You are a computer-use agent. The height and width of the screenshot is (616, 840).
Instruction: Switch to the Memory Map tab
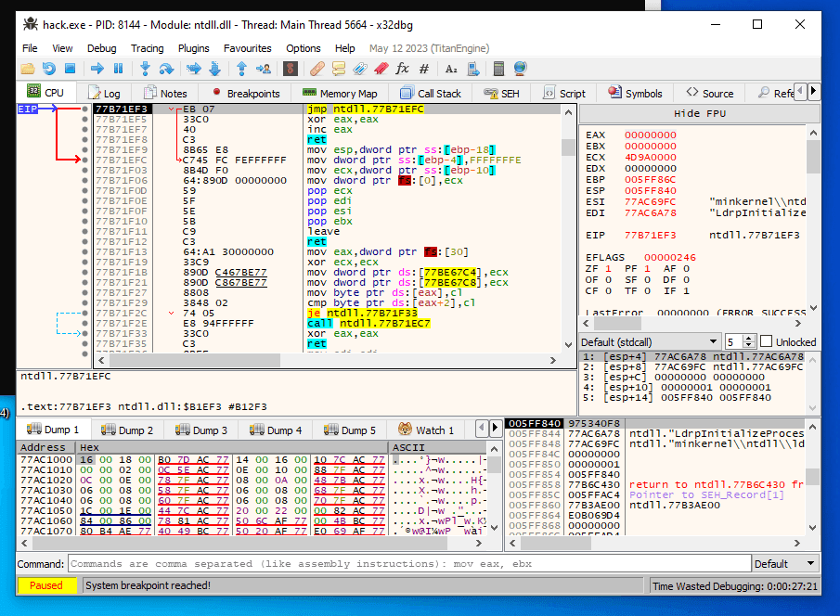pos(339,92)
